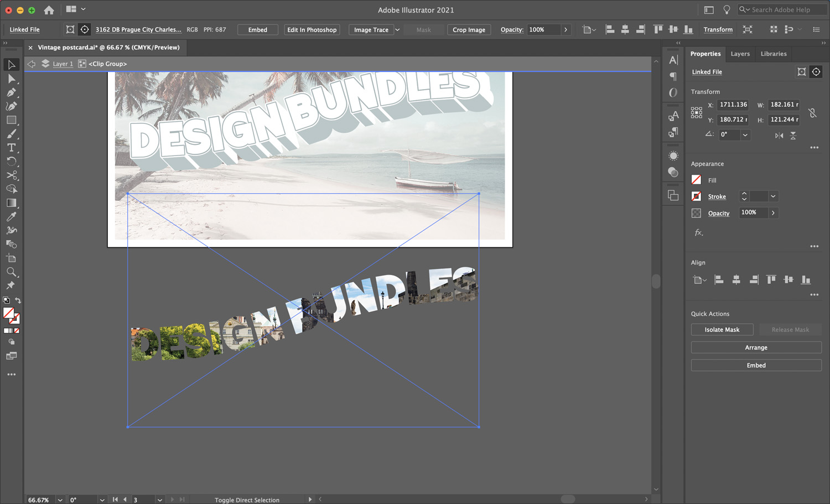Click Embed button in control bar
Screen dimensions: 830x504
pos(257,30)
